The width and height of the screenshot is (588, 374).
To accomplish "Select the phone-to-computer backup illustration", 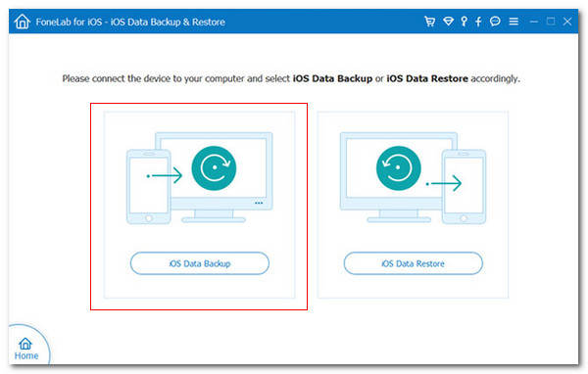I will [x=200, y=178].
